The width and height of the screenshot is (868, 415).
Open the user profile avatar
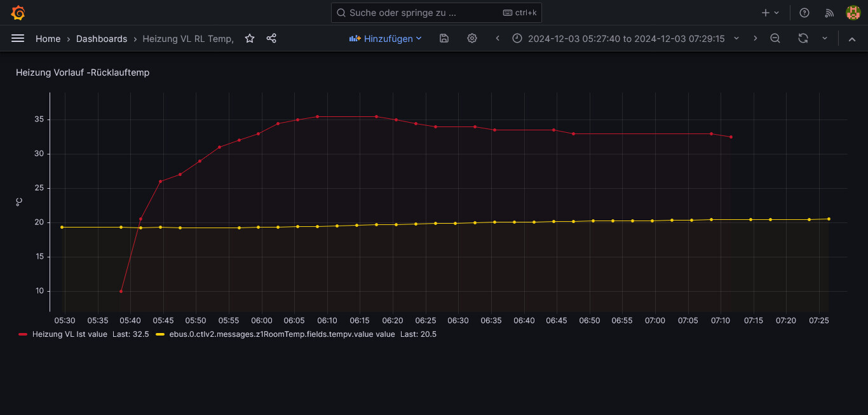pyautogui.click(x=853, y=13)
